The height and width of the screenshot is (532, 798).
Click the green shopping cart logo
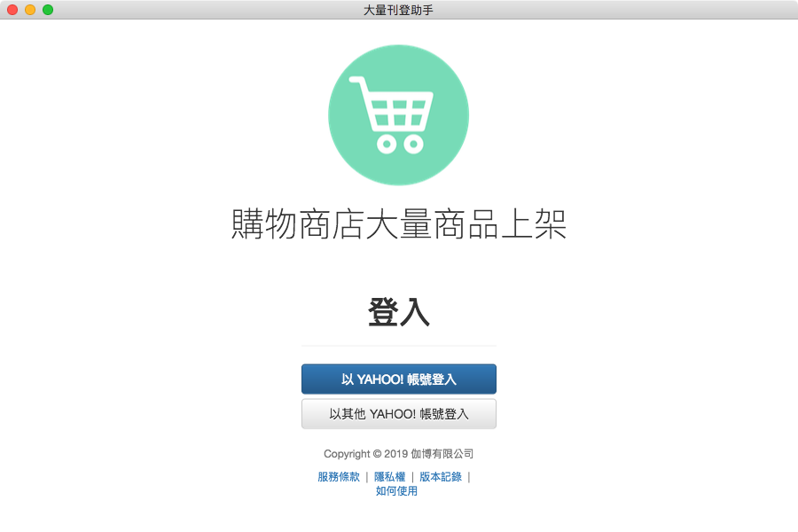(x=398, y=115)
